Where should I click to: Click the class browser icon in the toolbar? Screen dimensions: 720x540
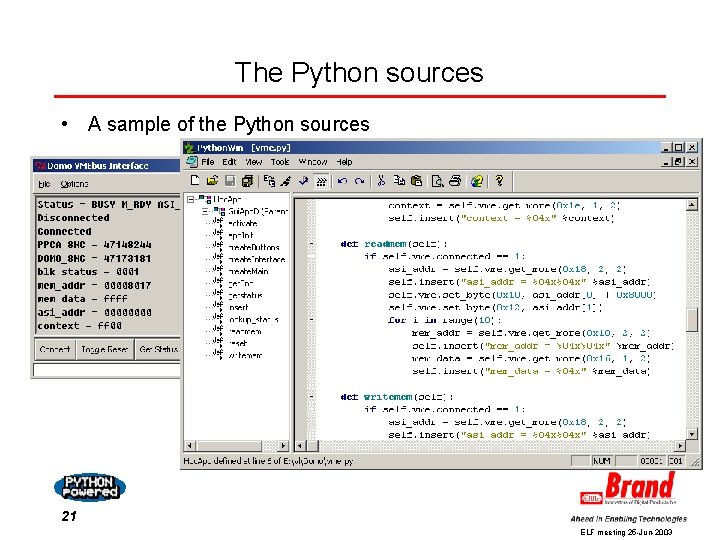(x=269, y=181)
